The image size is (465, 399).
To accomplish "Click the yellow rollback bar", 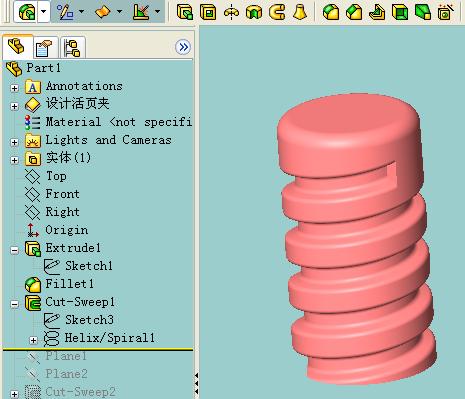I will coord(98,350).
